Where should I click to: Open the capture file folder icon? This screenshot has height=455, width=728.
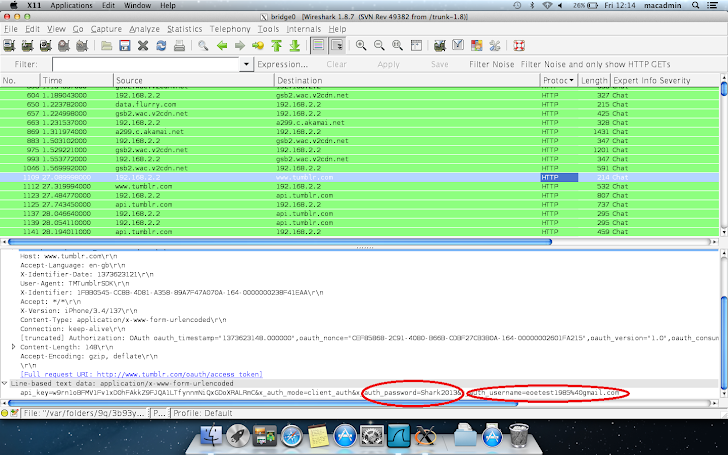tap(106, 46)
